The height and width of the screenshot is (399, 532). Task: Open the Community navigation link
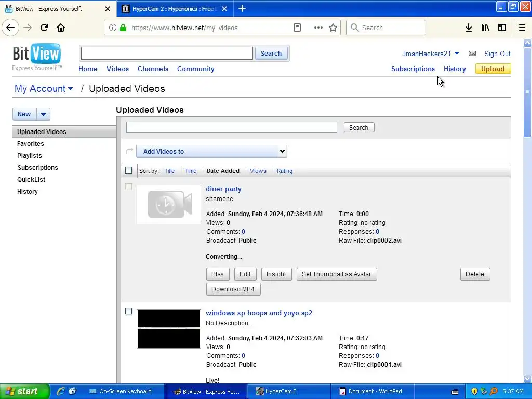pos(196,69)
